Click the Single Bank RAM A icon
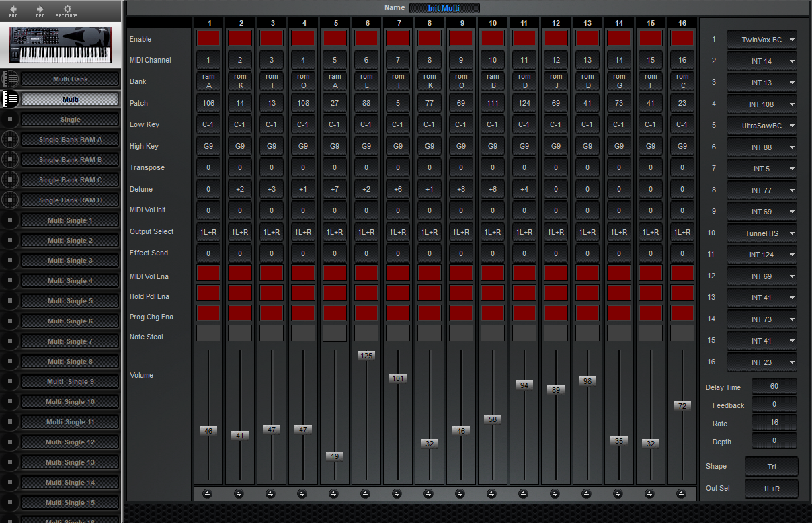This screenshot has height=523, width=812. (9, 140)
